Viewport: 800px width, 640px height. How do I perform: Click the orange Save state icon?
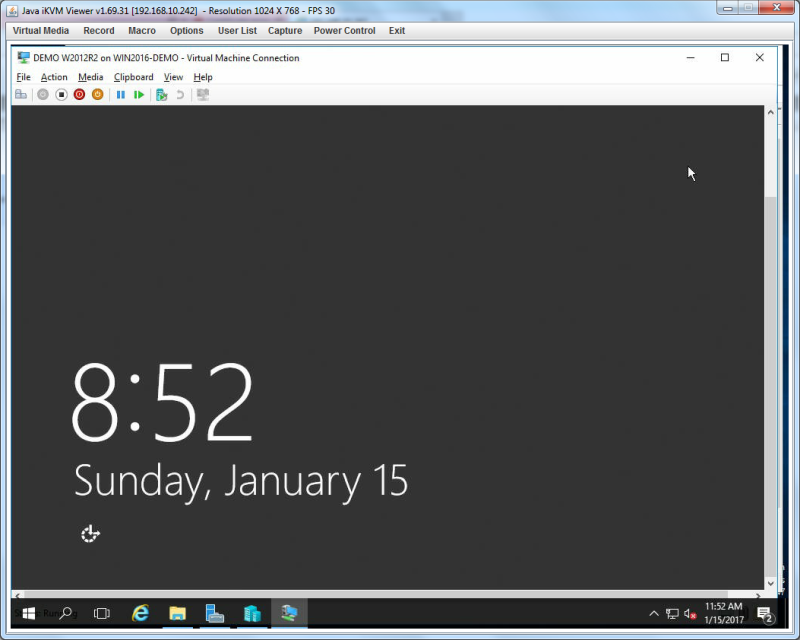coord(97,94)
